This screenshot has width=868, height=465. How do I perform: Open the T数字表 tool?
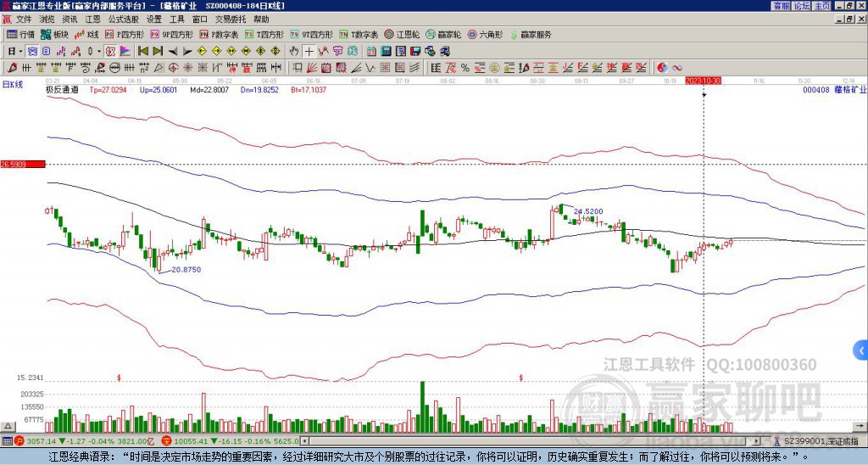point(359,34)
